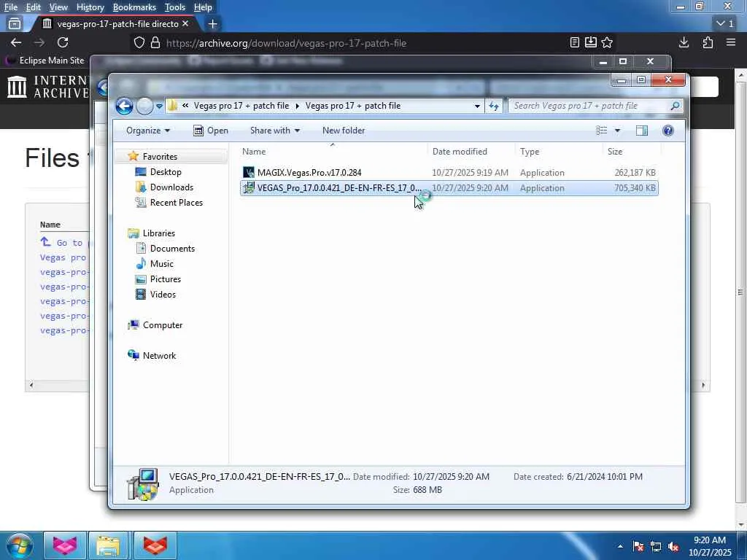Click the VEGAS_Pro installer file icon
Viewport: 747px width, 560px height.
(x=248, y=188)
